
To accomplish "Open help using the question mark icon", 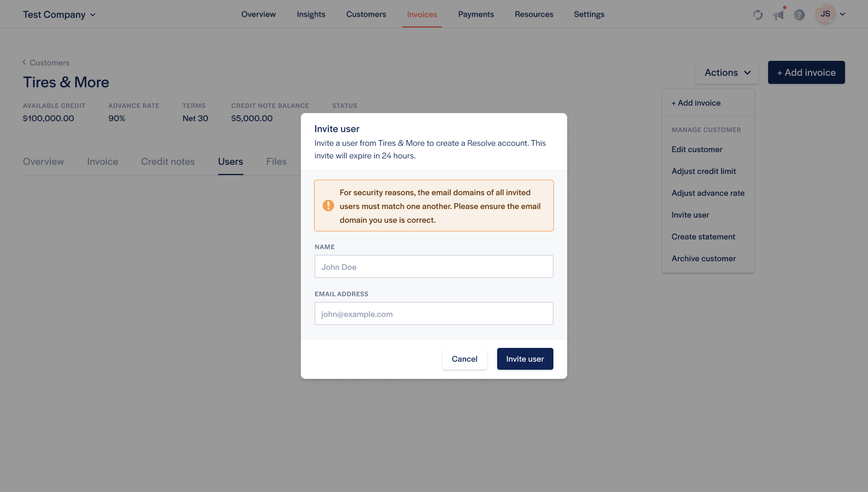I will click(x=799, y=15).
